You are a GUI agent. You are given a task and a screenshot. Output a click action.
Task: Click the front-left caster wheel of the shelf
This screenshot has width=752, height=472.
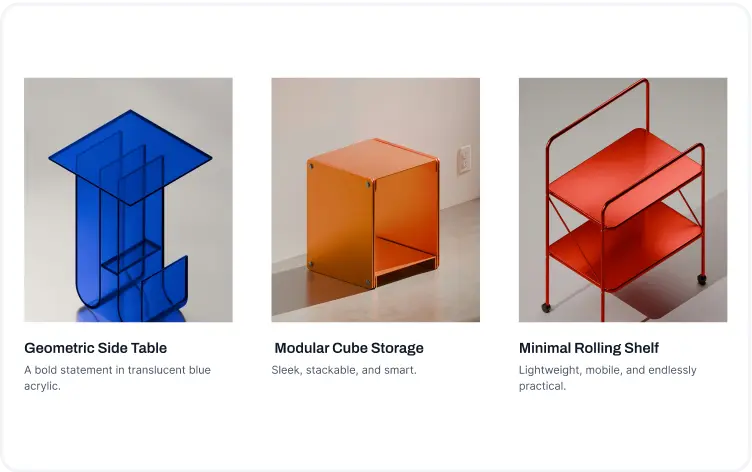pos(546,307)
